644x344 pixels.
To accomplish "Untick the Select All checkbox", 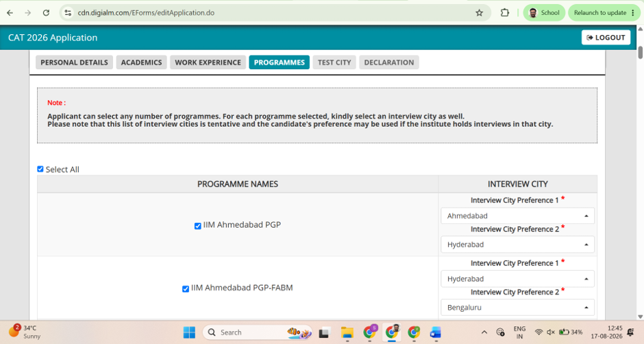I will tap(40, 169).
